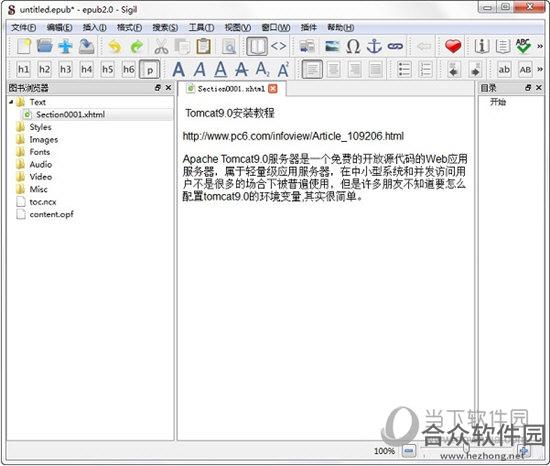Zoom out with the minus button in status bar

click(409, 450)
